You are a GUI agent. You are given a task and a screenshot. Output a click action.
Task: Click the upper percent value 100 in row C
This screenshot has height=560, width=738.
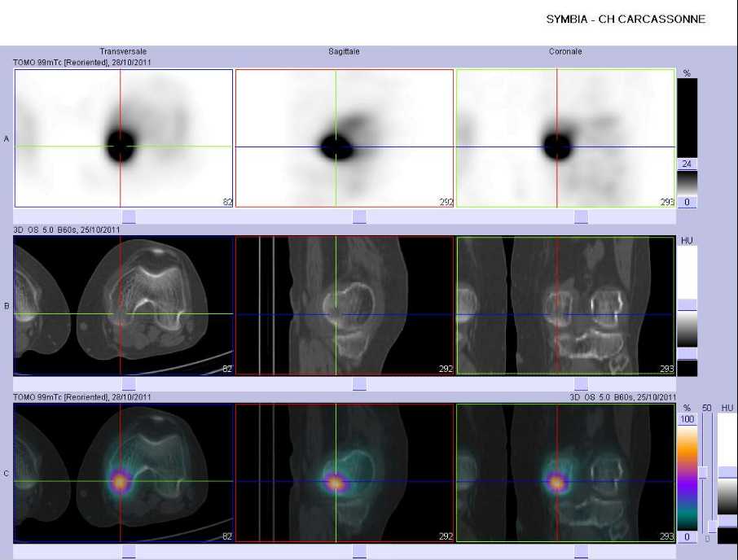687,419
